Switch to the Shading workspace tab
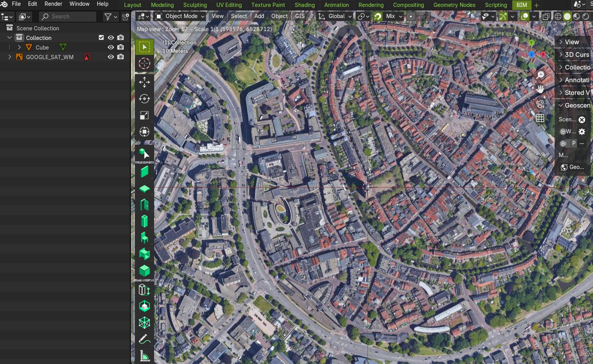 pyautogui.click(x=304, y=5)
